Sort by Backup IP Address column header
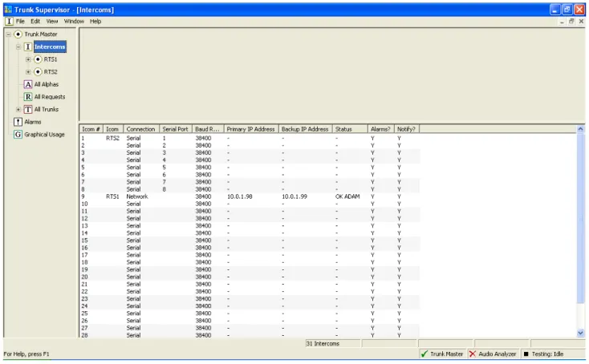 click(305, 129)
